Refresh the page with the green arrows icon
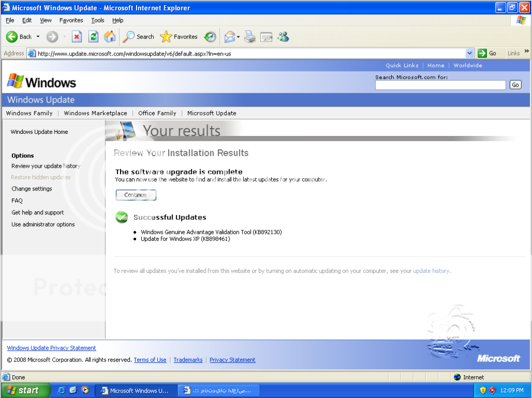Viewport: 532px width, 398px height. click(x=94, y=37)
